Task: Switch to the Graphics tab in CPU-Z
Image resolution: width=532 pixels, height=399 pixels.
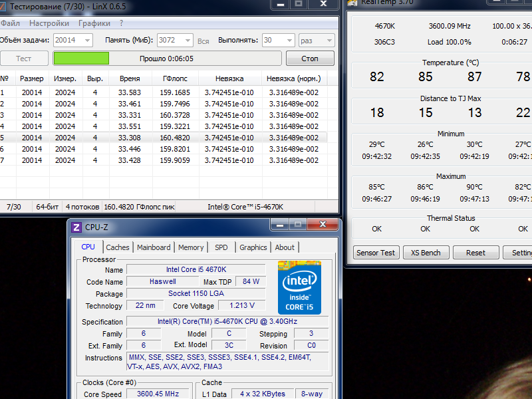Action: (253, 247)
